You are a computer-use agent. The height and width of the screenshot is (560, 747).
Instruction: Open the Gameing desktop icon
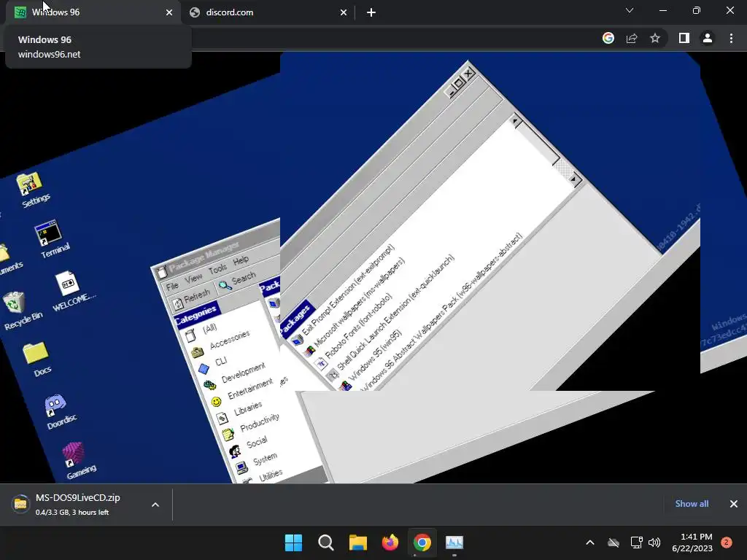tap(76, 460)
